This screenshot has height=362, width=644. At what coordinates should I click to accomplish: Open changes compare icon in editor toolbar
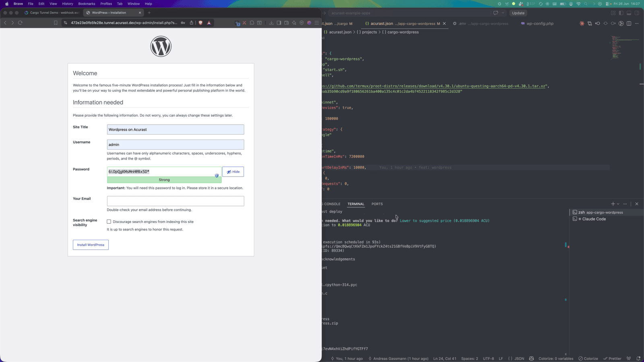(590, 24)
